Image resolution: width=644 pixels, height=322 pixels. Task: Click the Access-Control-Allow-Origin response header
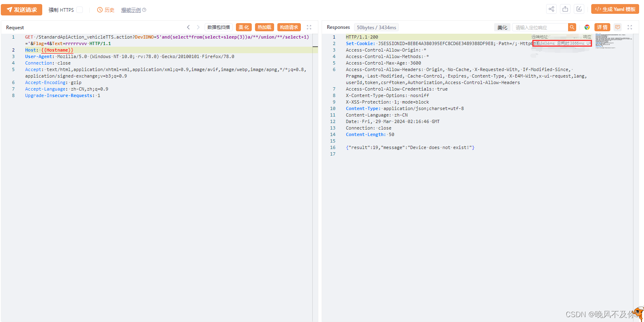(x=386, y=50)
